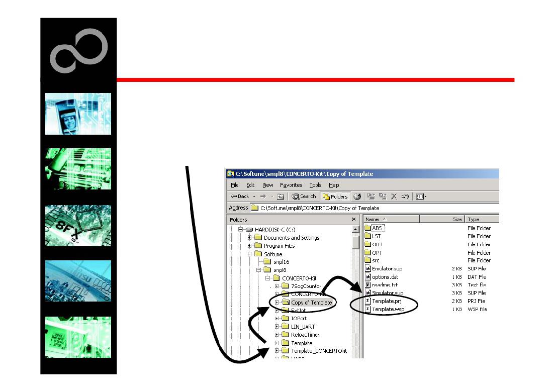Open the Edit menu
The image size is (555, 392).
click(x=250, y=185)
